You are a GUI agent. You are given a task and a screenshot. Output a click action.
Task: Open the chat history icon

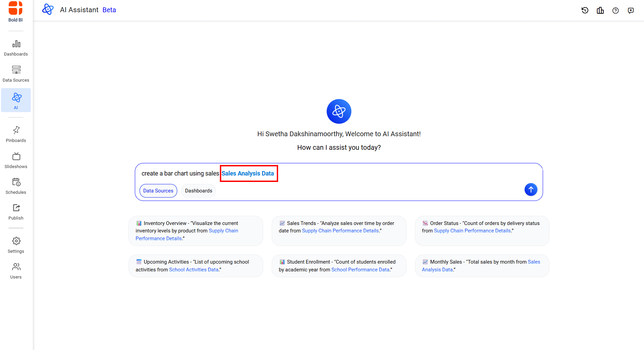tap(585, 11)
